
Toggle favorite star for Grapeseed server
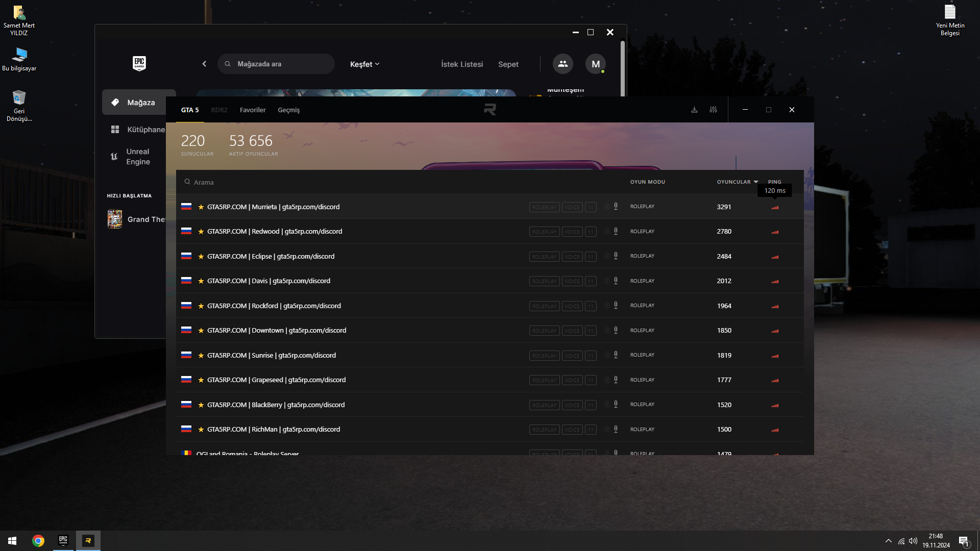201,380
